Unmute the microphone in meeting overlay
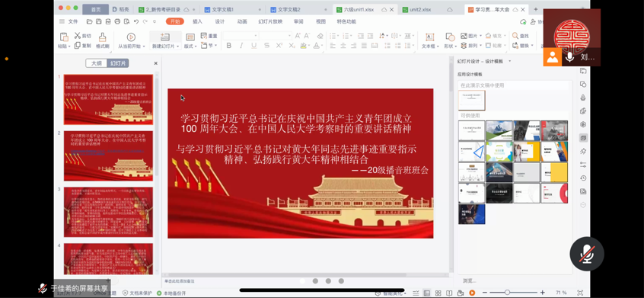Screen dimensions: 644x298 (x=586, y=254)
